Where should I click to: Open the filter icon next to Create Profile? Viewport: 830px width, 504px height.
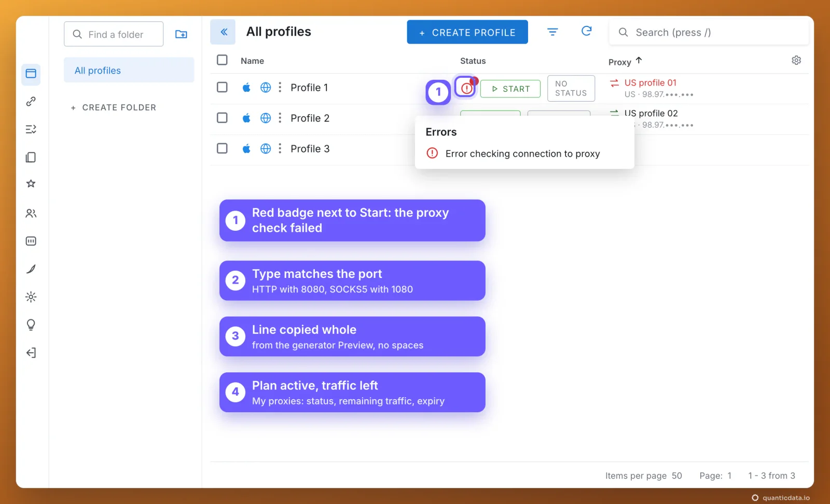coord(553,32)
